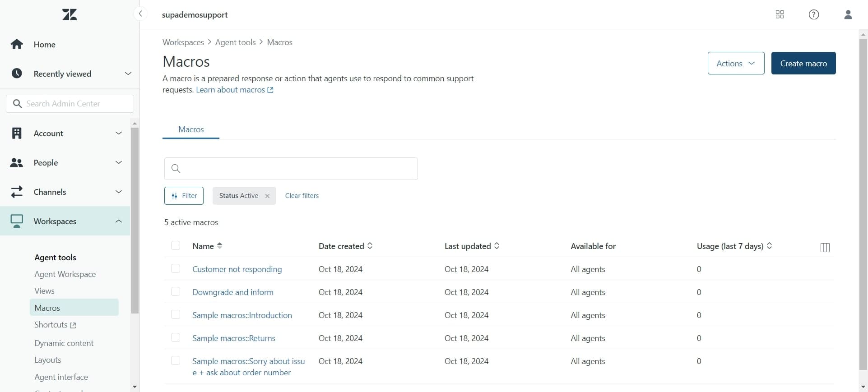The image size is (868, 392).
Task: Click the Recently viewed clock icon
Action: click(17, 74)
